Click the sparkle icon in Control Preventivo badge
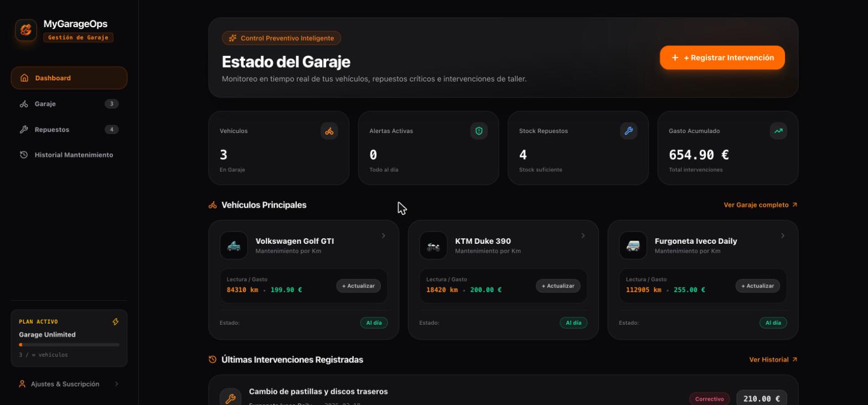The height and width of the screenshot is (405, 868). tap(233, 38)
